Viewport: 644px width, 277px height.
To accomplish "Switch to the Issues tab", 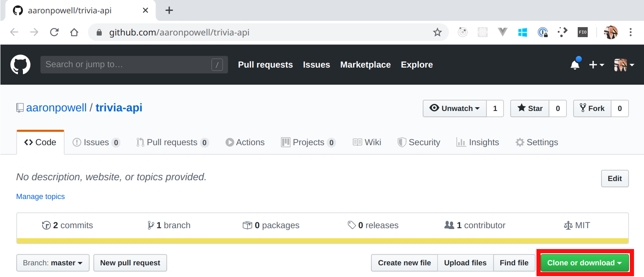I will click(96, 142).
